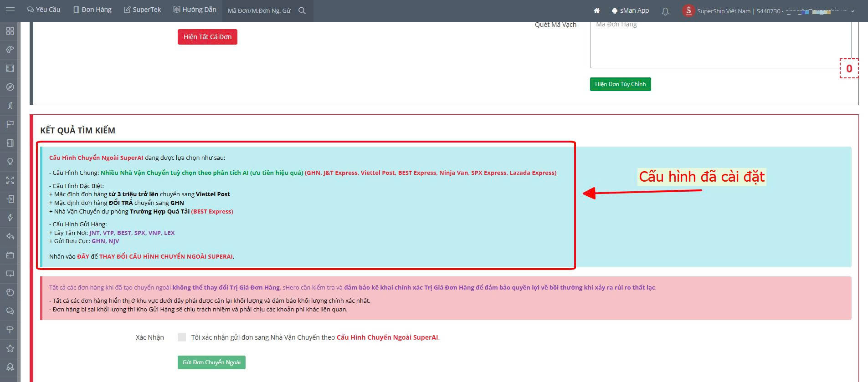Image resolution: width=868 pixels, height=382 pixels.
Task: Select the flag icon in sidebar
Action: click(10, 124)
